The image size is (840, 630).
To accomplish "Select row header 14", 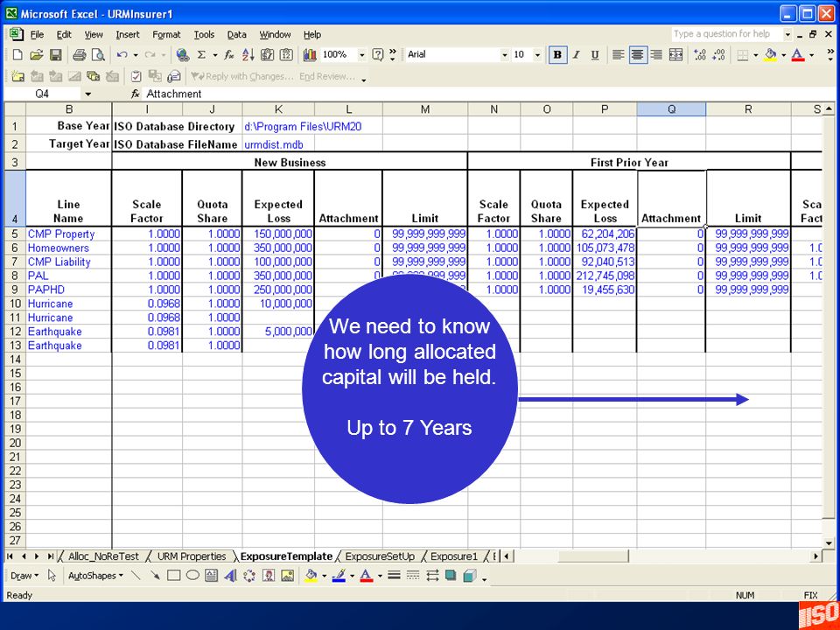I will click(x=15, y=360).
